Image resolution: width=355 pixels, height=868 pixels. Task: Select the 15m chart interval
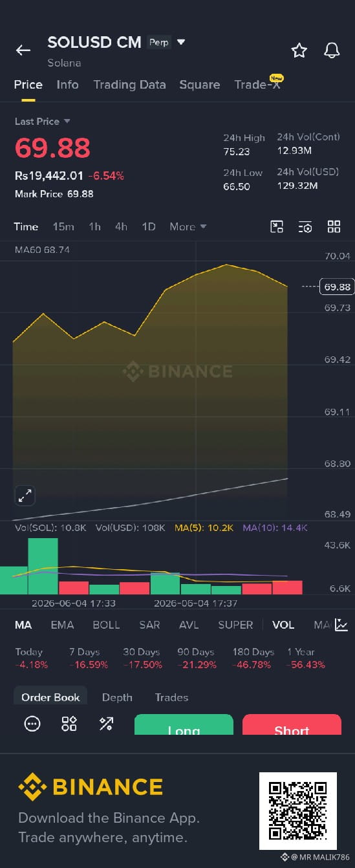click(x=63, y=226)
